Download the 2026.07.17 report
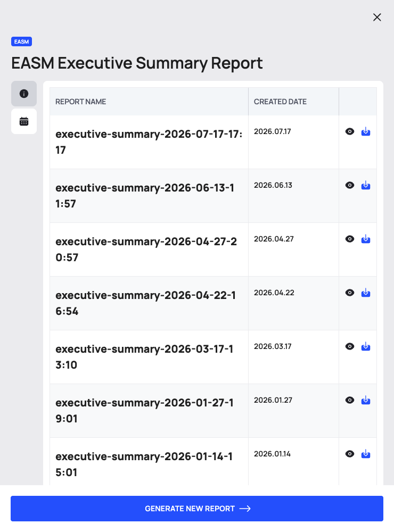 365,131
